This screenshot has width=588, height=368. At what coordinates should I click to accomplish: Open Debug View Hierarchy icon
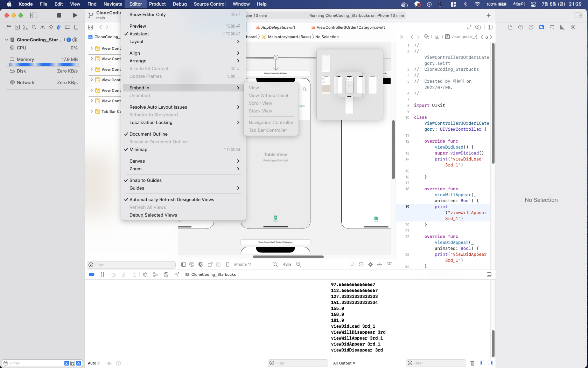click(145, 275)
